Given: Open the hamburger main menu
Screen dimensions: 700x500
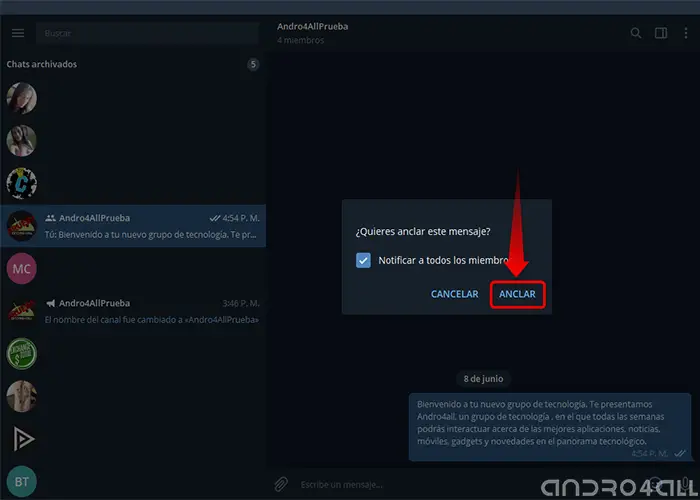Looking at the screenshot, I should click(x=18, y=33).
